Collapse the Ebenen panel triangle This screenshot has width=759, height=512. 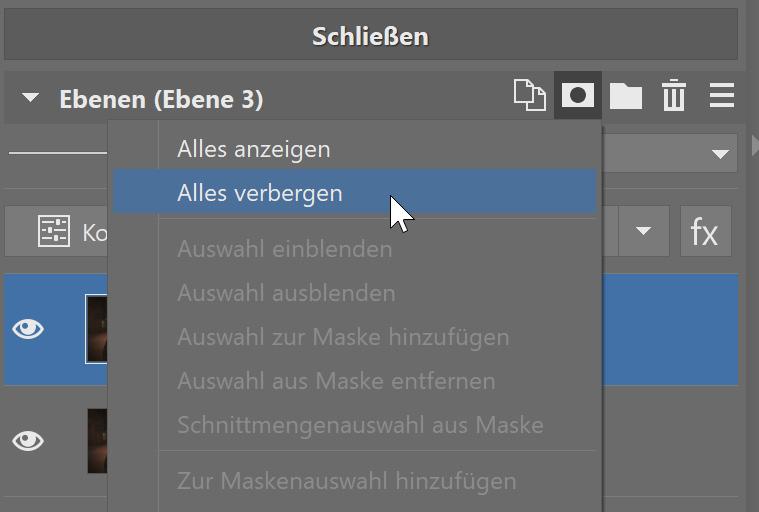tap(31, 99)
